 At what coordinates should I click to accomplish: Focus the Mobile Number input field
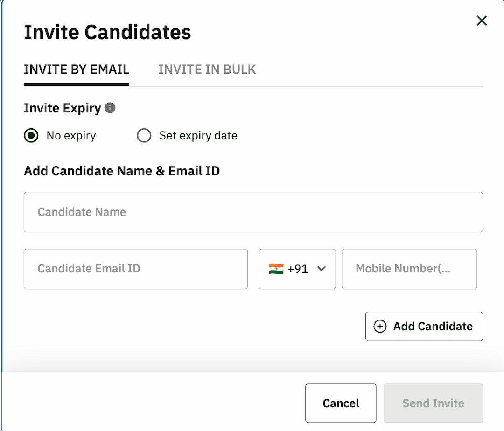pyautogui.click(x=409, y=269)
